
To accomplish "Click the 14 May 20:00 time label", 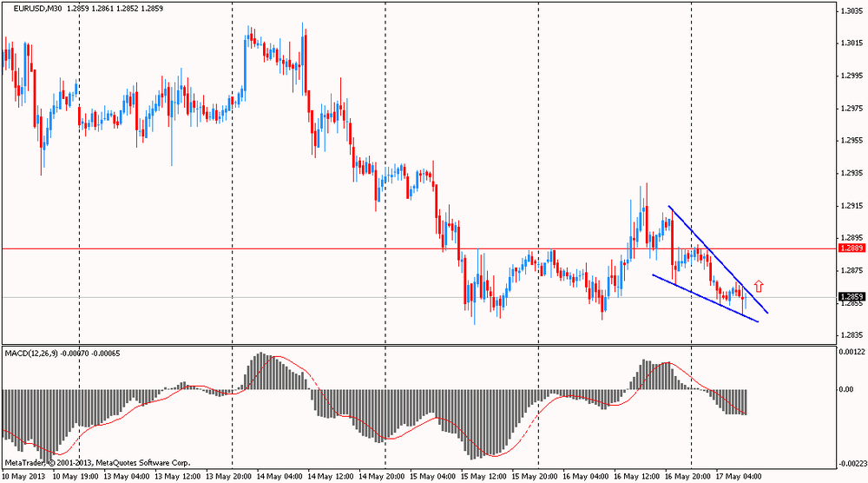I will pos(381,476).
